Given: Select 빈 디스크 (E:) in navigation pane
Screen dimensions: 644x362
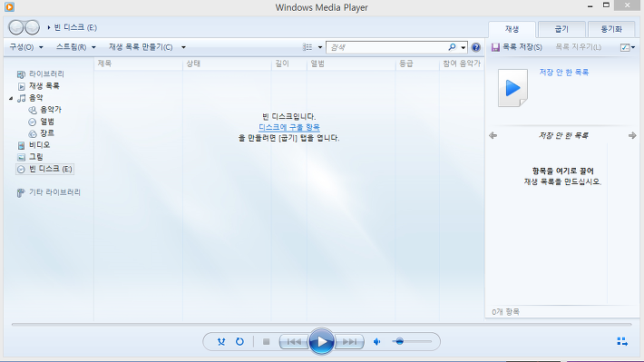Looking at the screenshot, I should (x=44, y=169).
